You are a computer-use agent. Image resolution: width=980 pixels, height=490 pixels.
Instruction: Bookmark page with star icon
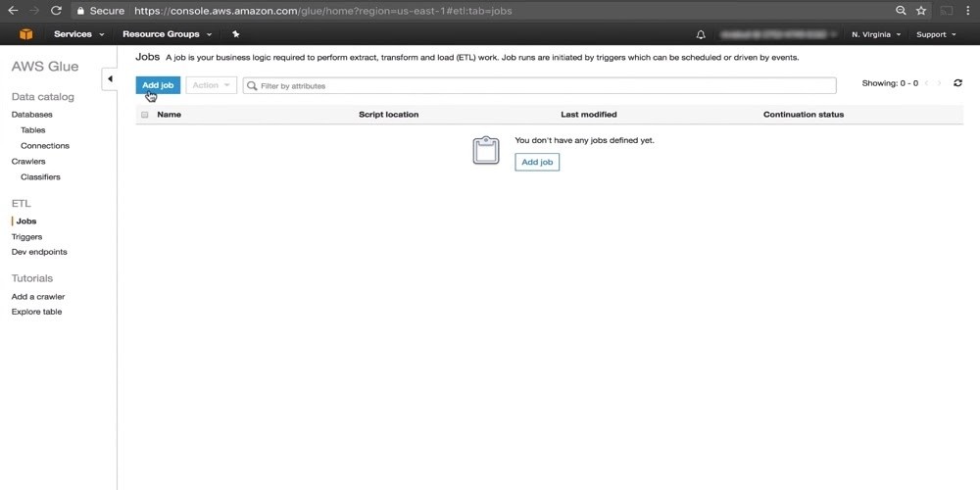pyautogui.click(x=921, y=11)
